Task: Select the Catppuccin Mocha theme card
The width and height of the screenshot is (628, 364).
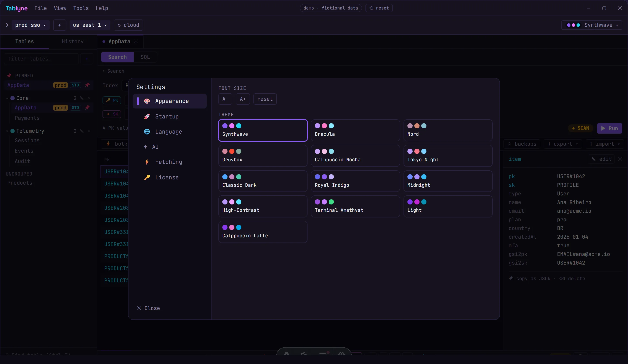Action: pyautogui.click(x=355, y=156)
